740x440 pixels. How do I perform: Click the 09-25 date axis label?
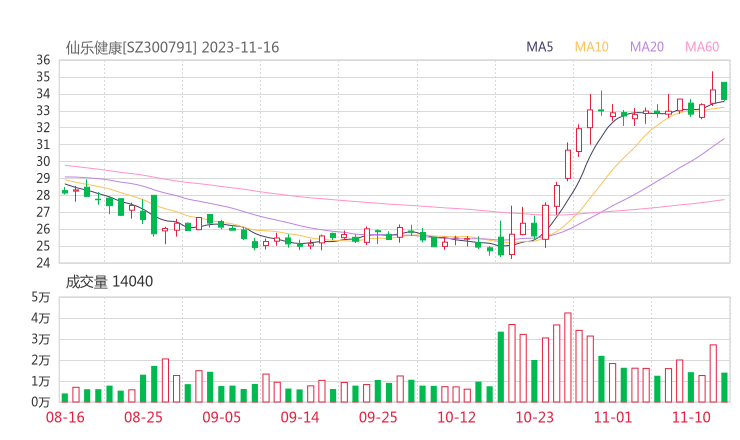pos(378,417)
